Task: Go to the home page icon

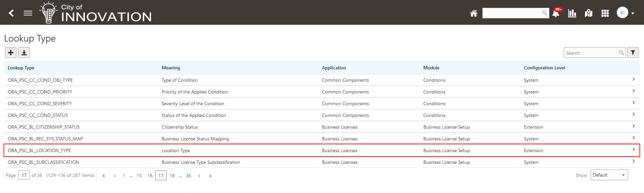Action: pos(474,13)
